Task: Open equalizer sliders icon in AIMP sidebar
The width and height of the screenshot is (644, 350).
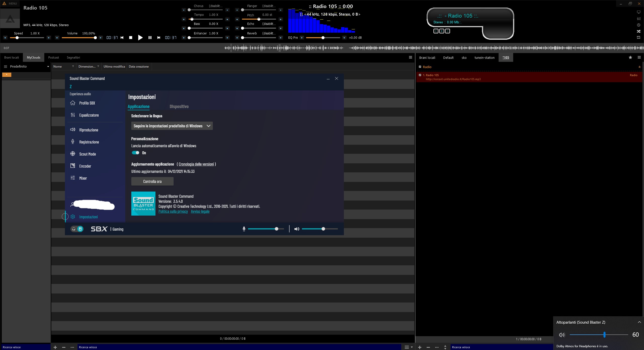Action: [638, 19]
